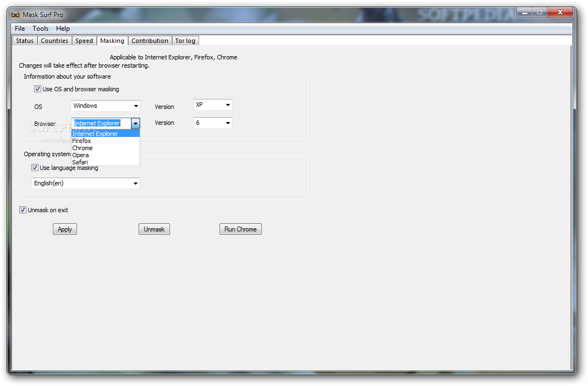The height and width of the screenshot is (386, 588).
Task: Click the Browser combo text field
Action: click(101, 123)
